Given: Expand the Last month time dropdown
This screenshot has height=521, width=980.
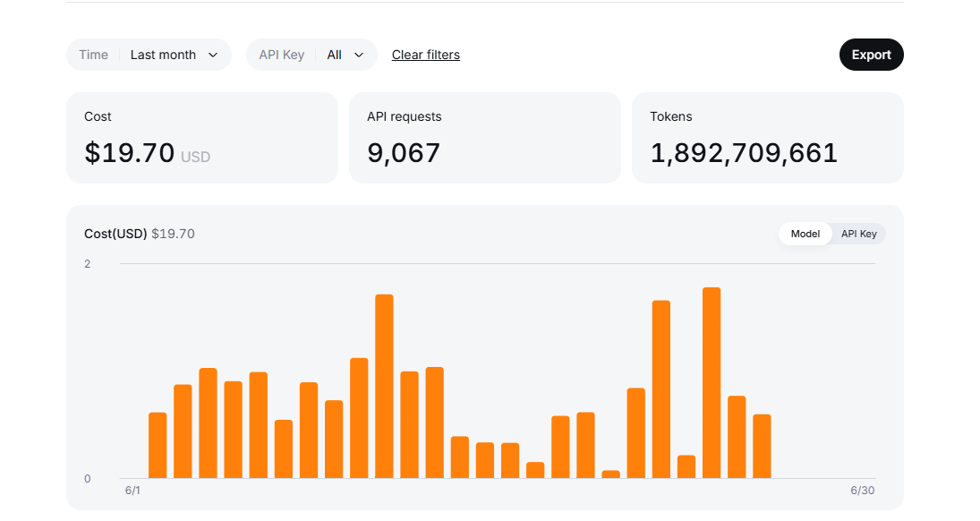Looking at the screenshot, I should point(149,55).
